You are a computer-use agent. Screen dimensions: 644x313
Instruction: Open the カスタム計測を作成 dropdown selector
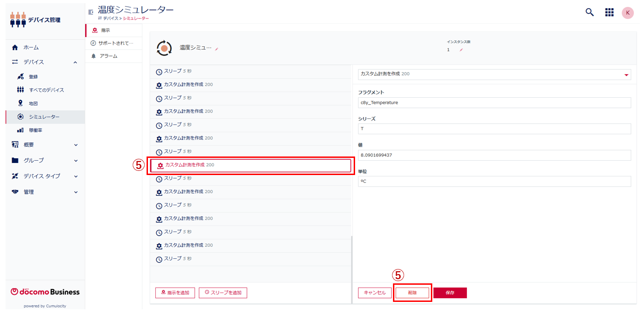click(x=494, y=75)
